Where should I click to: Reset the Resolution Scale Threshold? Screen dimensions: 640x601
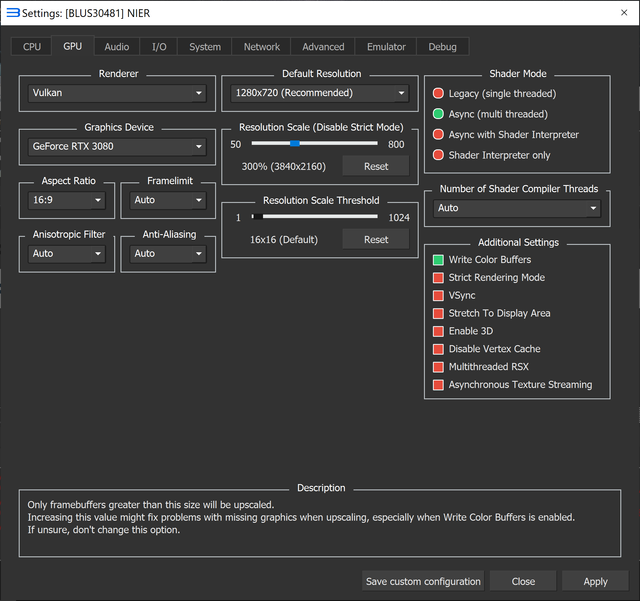(376, 239)
